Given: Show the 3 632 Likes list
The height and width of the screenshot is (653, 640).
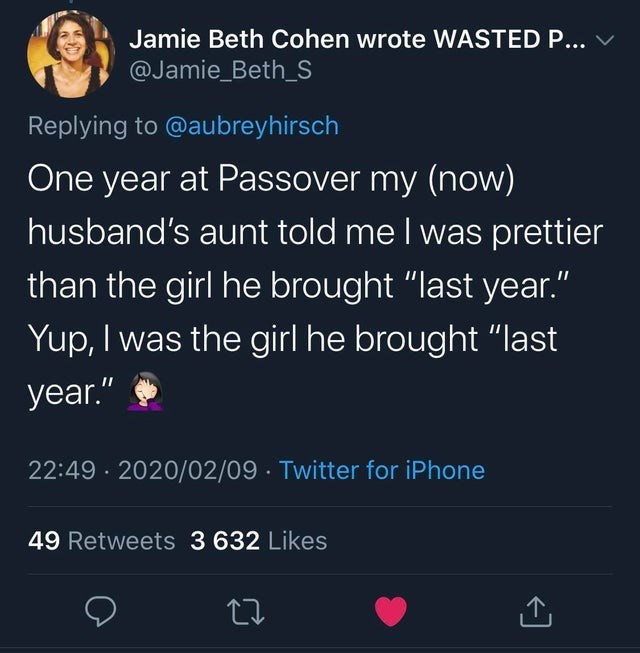Looking at the screenshot, I should click(x=258, y=541).
